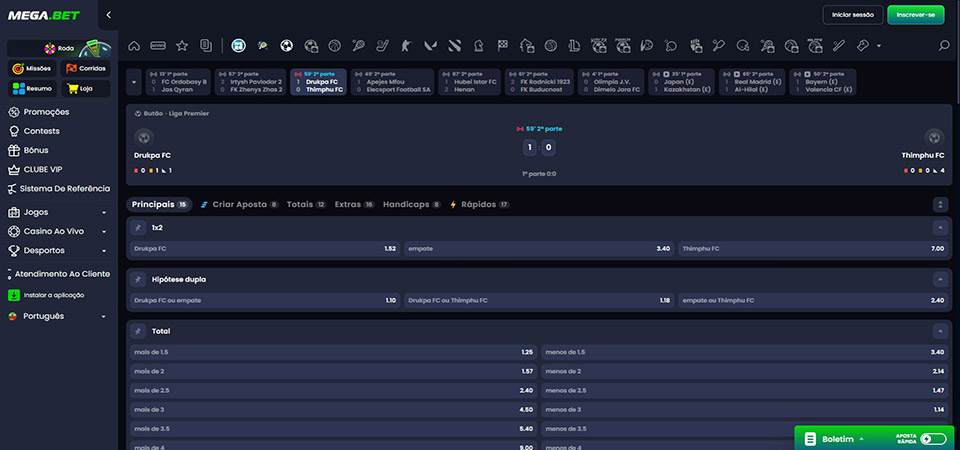Screen dimensions: 960x450
Task: Open the home icon in sports toolbar
Action: tap(133, 46)
